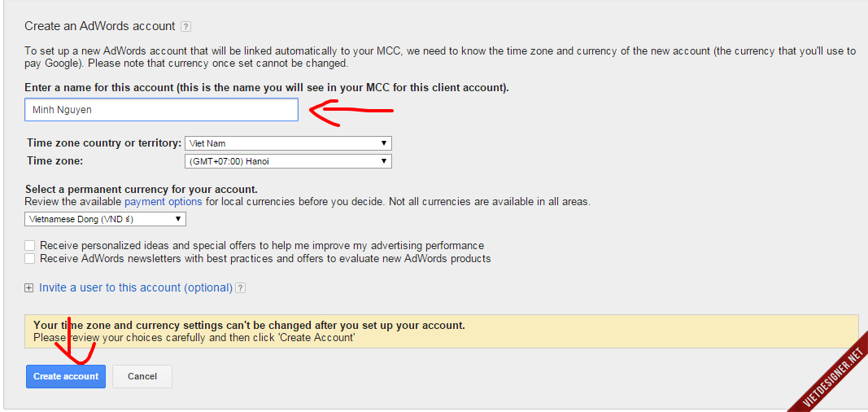Image resolution: width=868 pixels, height=412 pixels.
Task: Open the payment options link
Action: [164, 202]
